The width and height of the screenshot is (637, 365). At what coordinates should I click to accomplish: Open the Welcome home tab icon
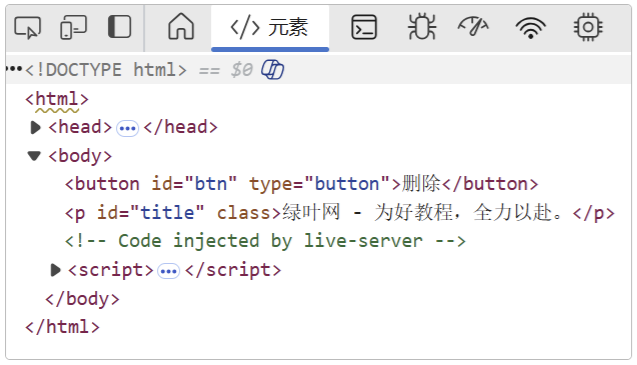[181, 26]
